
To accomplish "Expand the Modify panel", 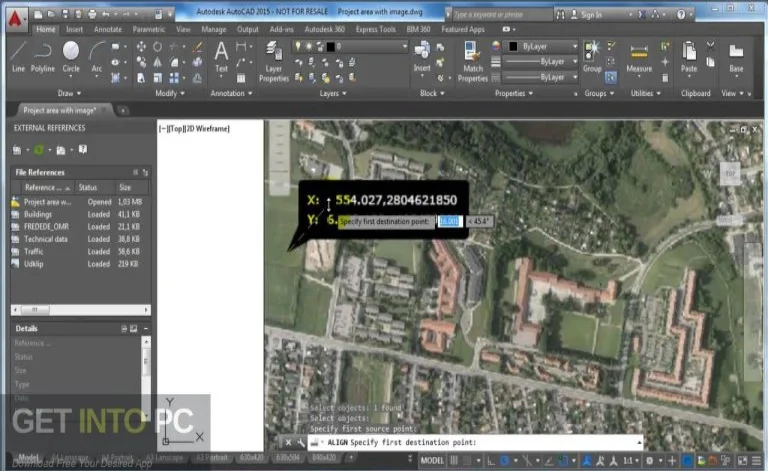I will [x=169, y=93].
